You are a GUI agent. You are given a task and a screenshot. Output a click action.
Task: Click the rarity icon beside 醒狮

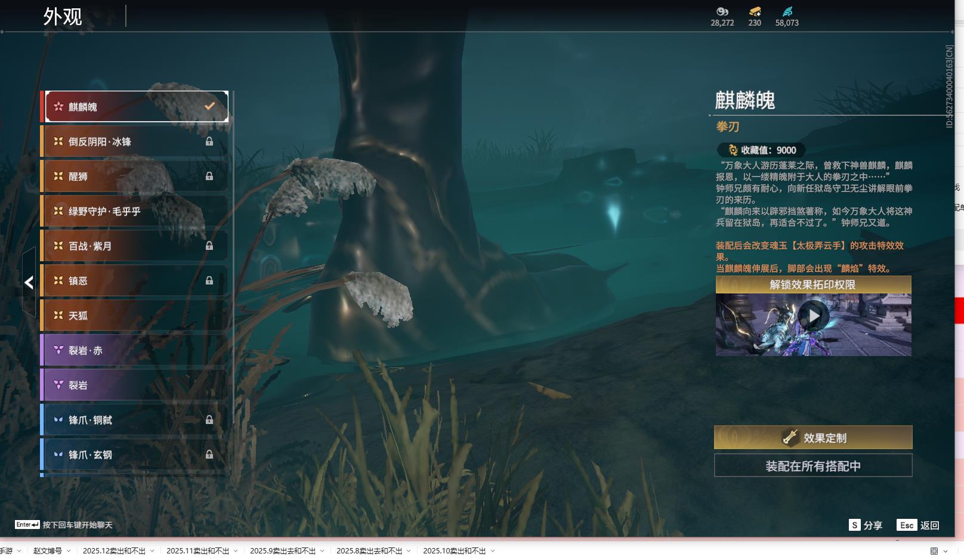[x=58, y=176]
